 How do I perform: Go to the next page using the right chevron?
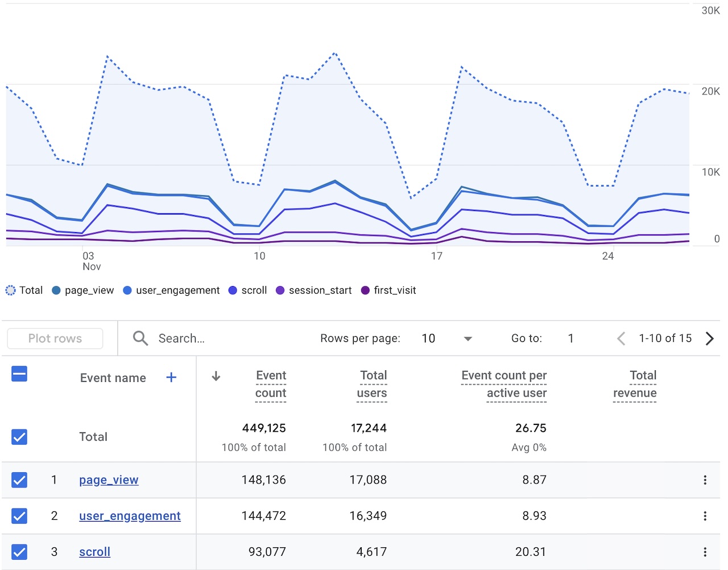[710, 338]
